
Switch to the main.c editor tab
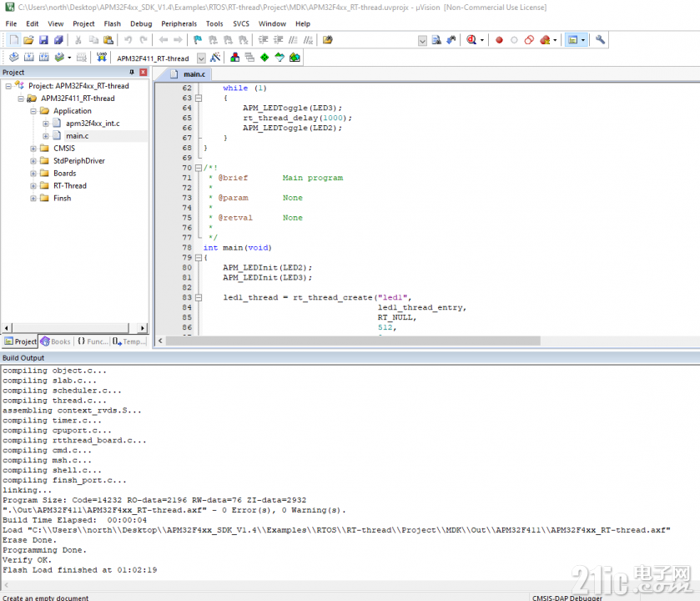(x=189, y=74)
